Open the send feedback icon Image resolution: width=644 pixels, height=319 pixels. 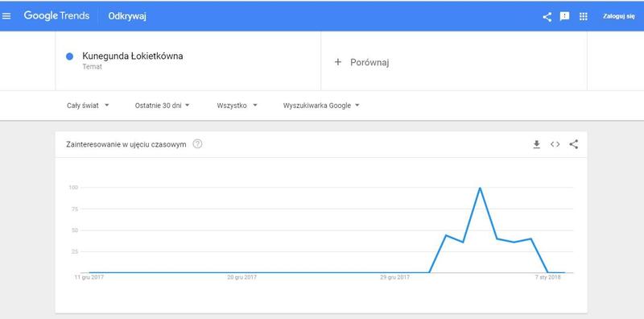565,16
